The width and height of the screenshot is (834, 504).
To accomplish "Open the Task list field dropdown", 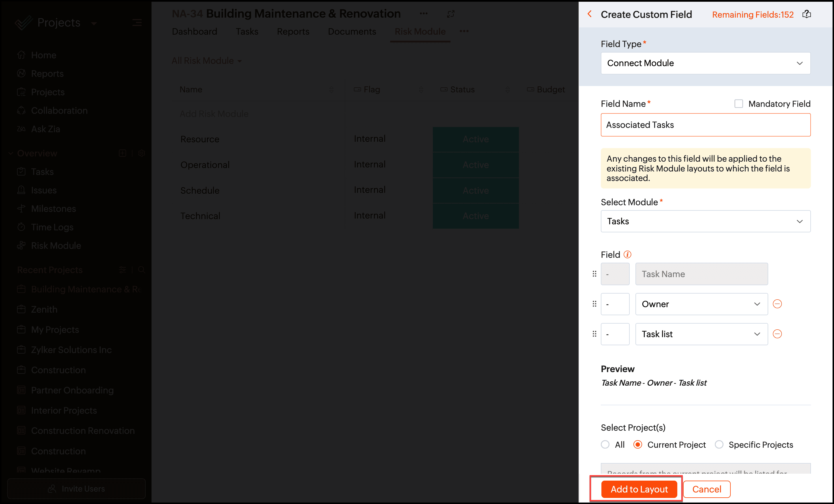I will tap(701, 334).
